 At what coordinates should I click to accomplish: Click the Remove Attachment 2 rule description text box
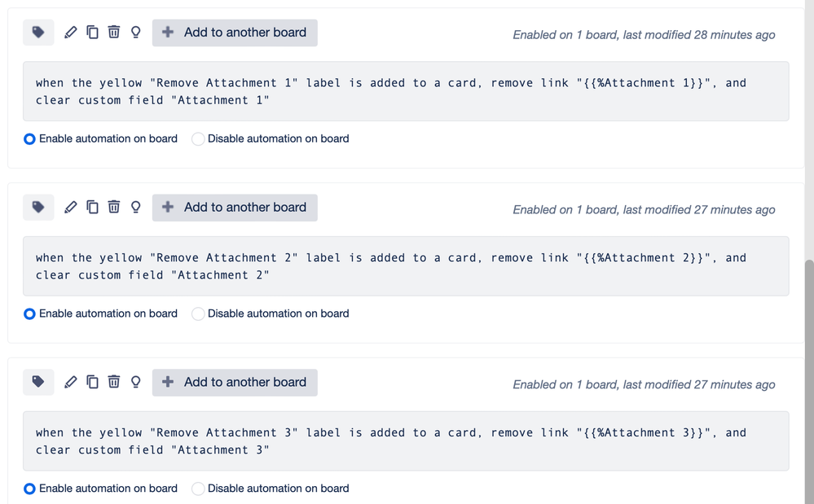406,266
